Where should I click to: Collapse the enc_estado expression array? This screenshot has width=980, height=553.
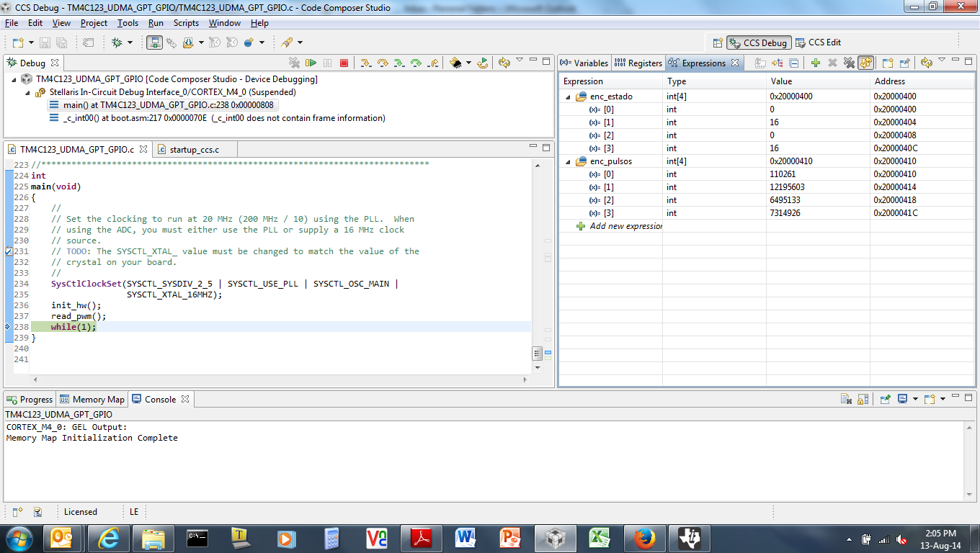pyautogui.click(x=568, y=96)
